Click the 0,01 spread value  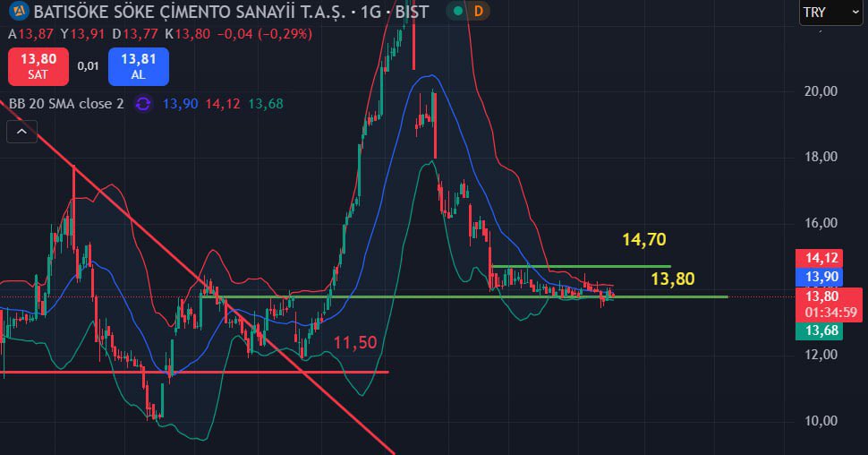(88, 66)
